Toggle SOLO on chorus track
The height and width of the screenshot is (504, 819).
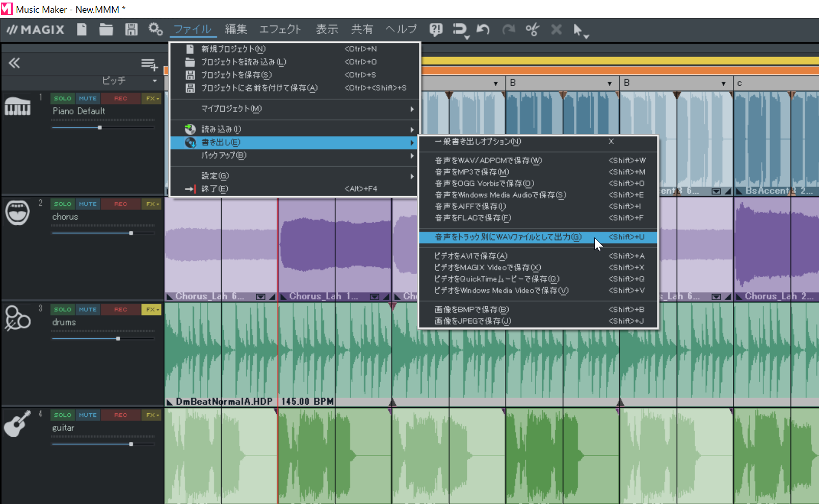click(63, 204)
